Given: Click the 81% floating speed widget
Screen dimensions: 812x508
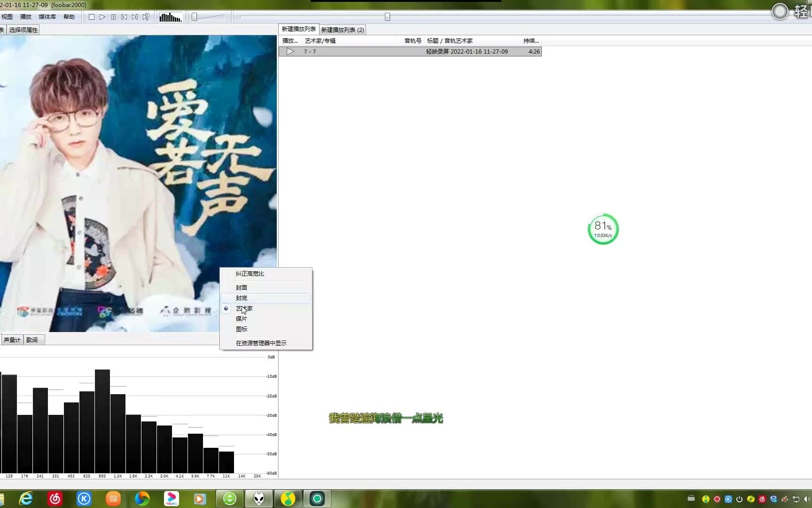Looking at the screenshot, I should tap(603, 229).
